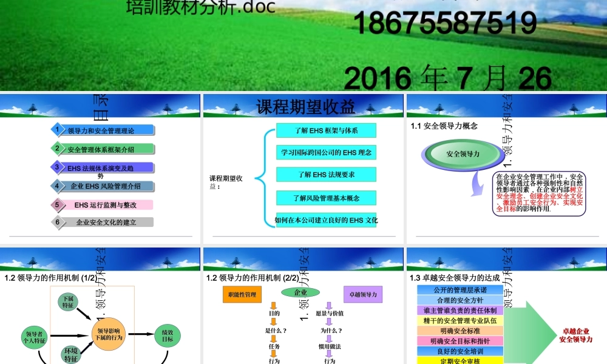Click the 定期安全审核 bar
Screen dimensions: 607x364
point(460,360)
